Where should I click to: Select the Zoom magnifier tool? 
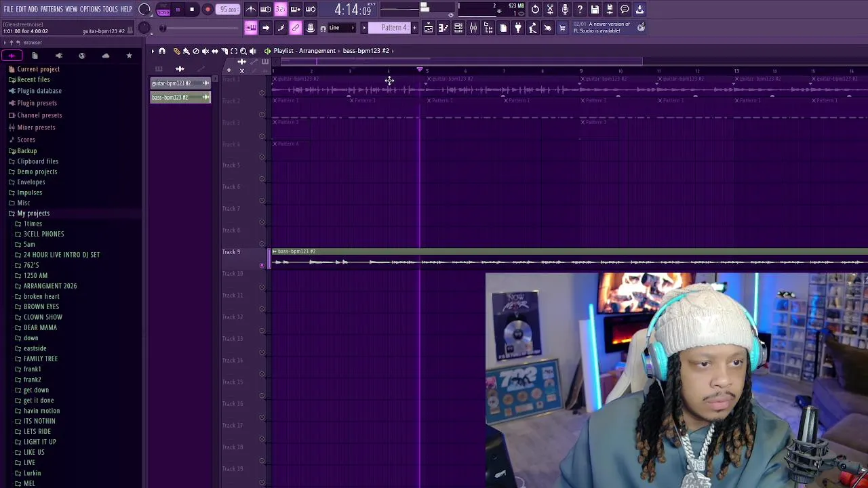coord(243,51)
